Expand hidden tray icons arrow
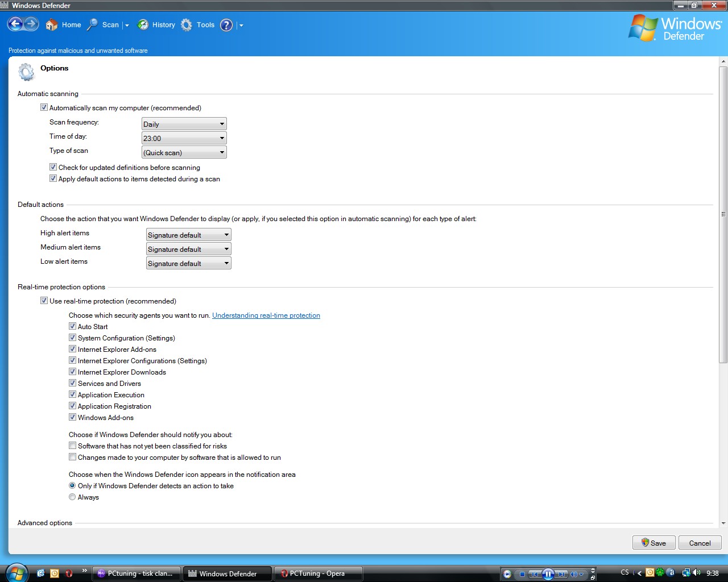The image size is (728, 582). 639,573
